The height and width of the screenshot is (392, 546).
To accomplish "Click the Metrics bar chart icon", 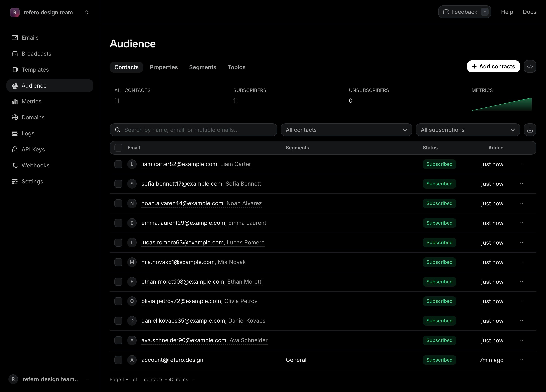I will pos(15,101).
